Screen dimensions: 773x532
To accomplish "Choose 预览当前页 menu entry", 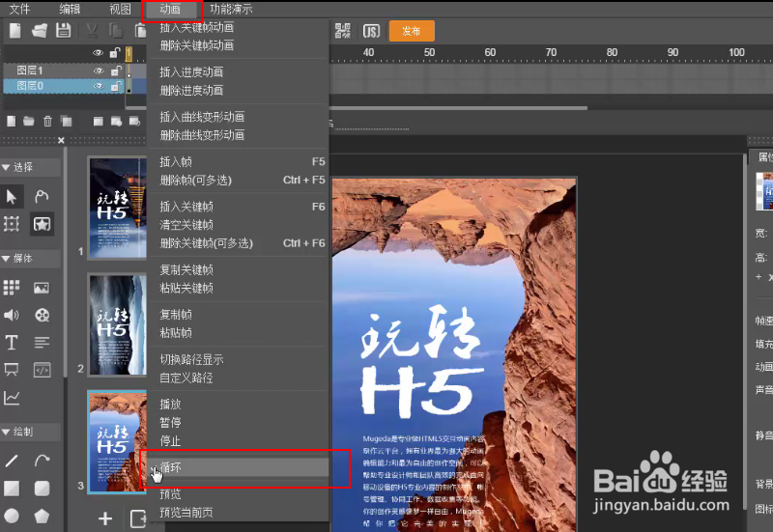I will click(x=238, y=513).
